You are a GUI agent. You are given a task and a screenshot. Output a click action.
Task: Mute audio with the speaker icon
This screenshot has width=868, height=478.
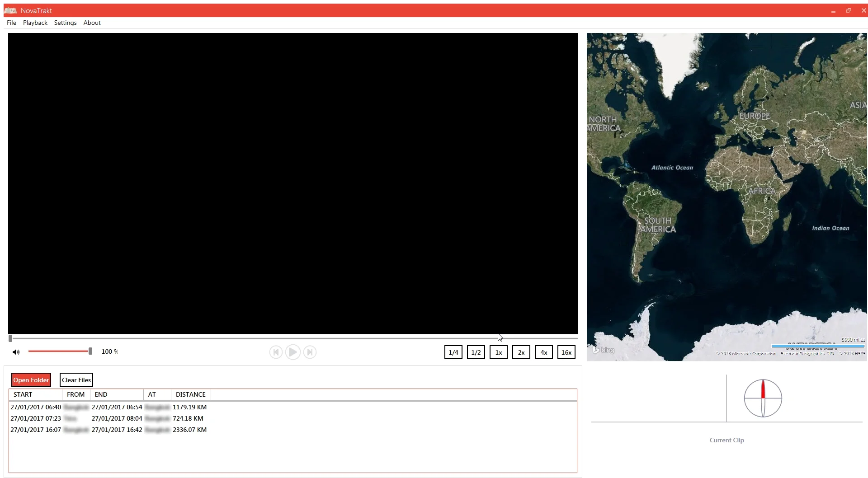[x=16, y=352]
